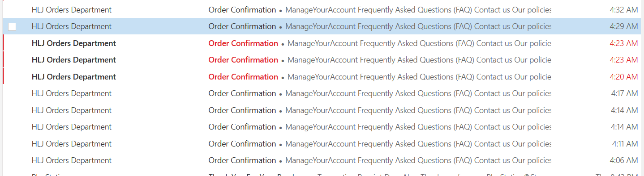This screenshot has width=644, height=176.
Task: Open the HLJ Order Confirmation from 4:32 AM
Action: [322, 9]
